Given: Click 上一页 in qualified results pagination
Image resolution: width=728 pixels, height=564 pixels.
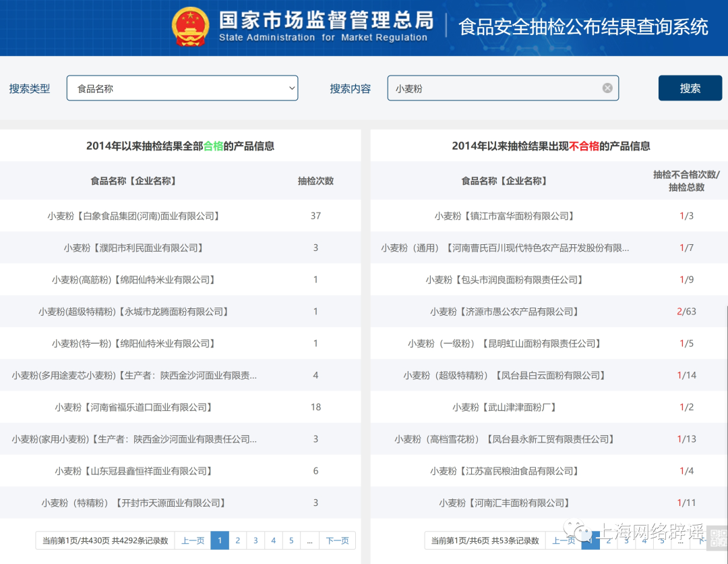Looking at the screenshot, I should 193,540.
